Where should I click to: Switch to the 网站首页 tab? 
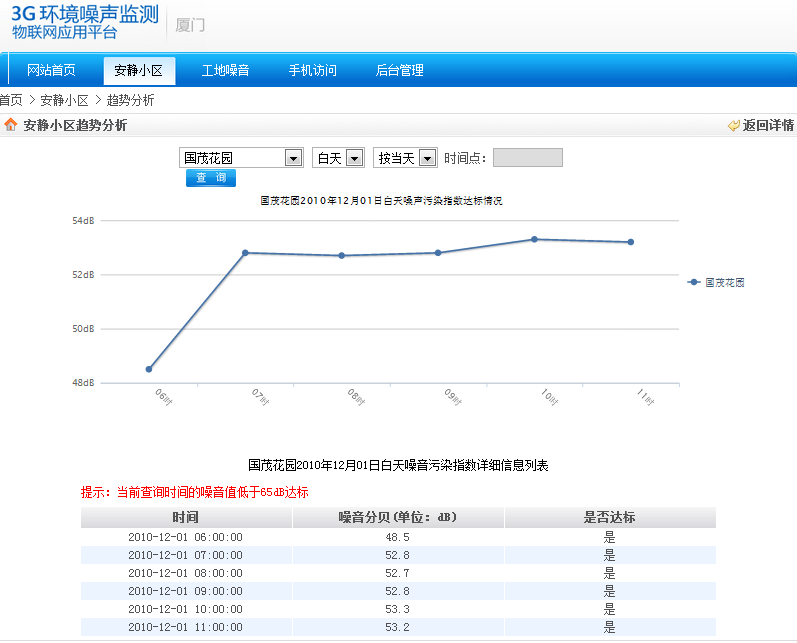pyautogui.click(x=51, y=70)
